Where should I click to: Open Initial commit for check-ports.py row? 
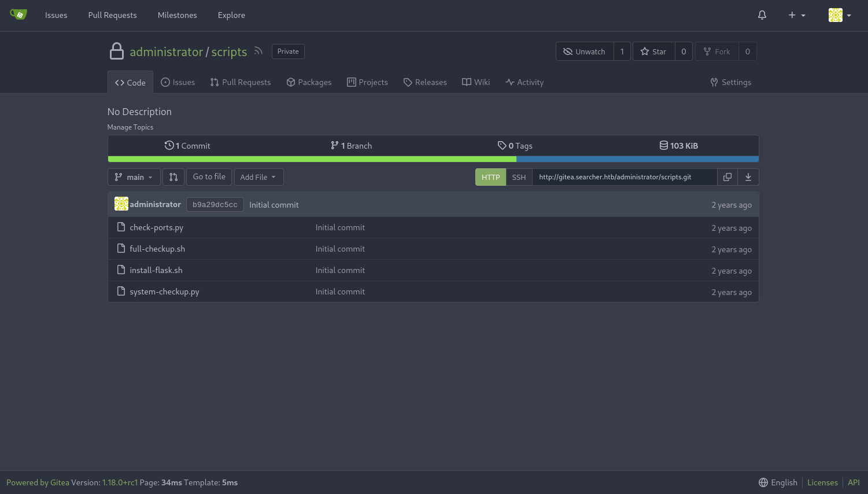(x=340, y=227)
